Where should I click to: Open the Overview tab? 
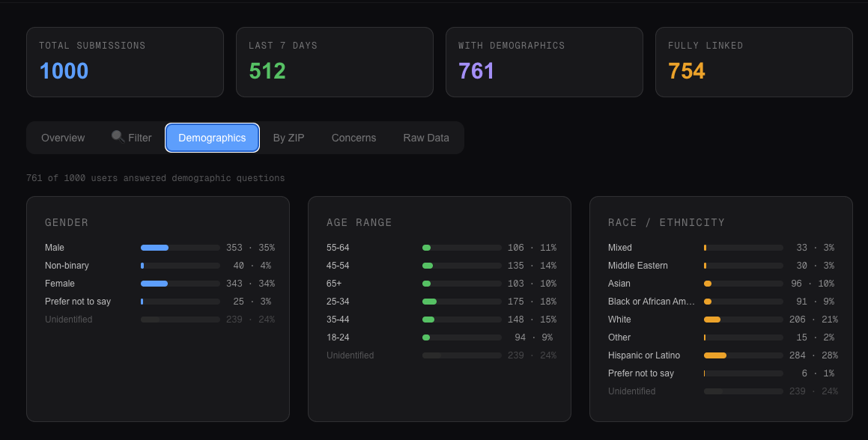(63, 138)
